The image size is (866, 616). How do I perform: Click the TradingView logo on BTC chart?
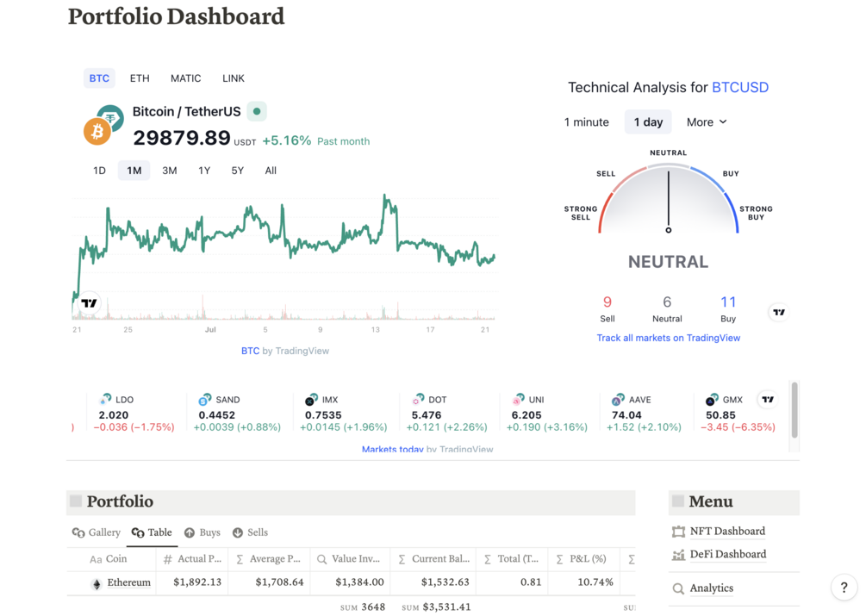coord(89,303)
